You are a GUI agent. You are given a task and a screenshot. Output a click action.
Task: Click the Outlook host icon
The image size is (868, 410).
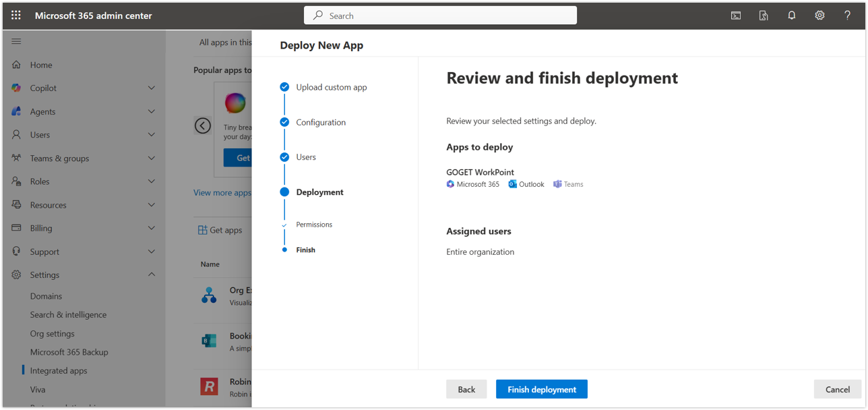tap(512, 184)
